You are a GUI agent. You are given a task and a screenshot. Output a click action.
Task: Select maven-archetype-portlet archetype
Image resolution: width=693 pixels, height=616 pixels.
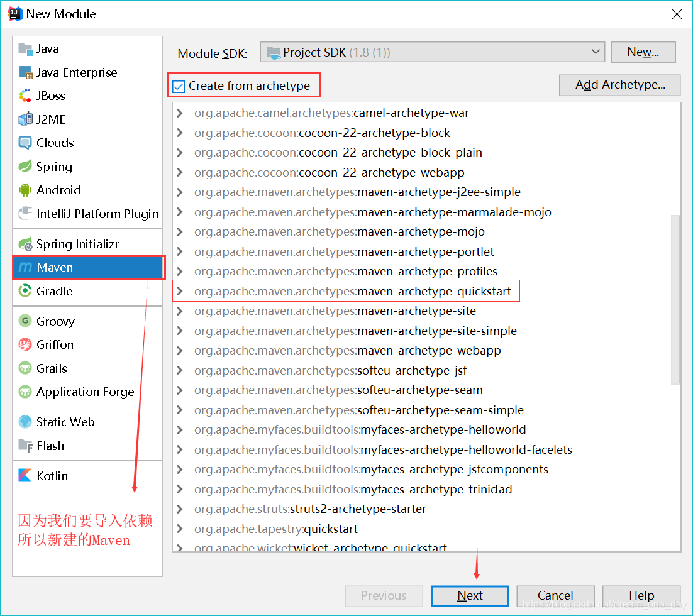(x=344, y=251)
